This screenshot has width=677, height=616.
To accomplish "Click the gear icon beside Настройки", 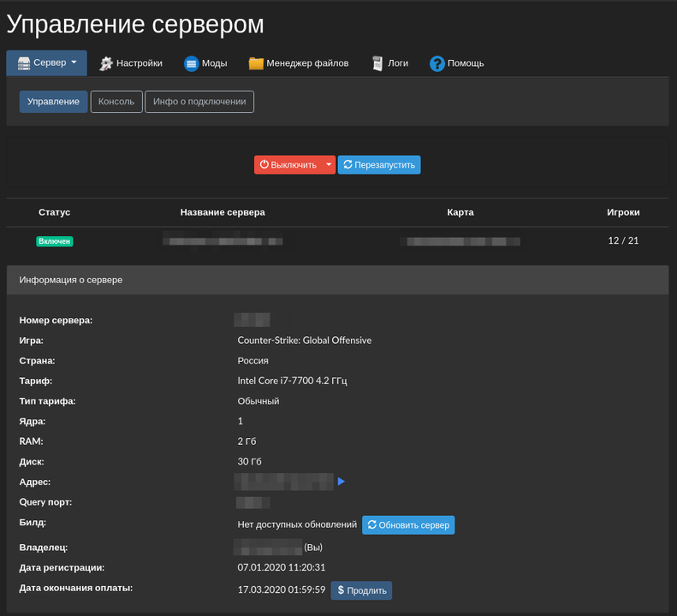I will point(106,63).
